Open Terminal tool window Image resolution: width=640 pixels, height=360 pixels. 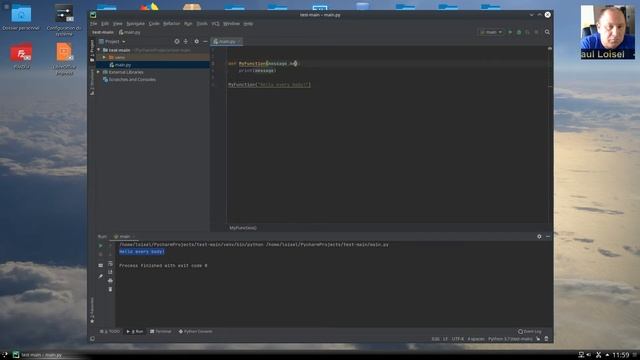[161, 331]
